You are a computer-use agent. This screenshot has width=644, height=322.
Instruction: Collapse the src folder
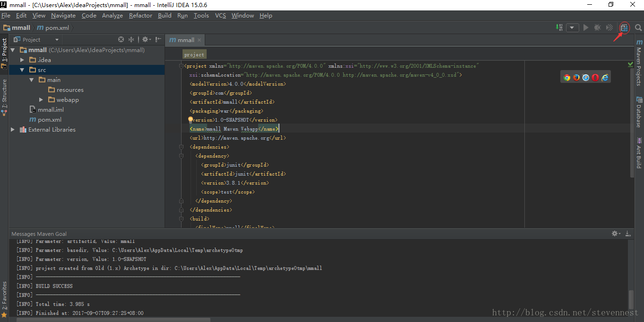click(x=22, y=70)
